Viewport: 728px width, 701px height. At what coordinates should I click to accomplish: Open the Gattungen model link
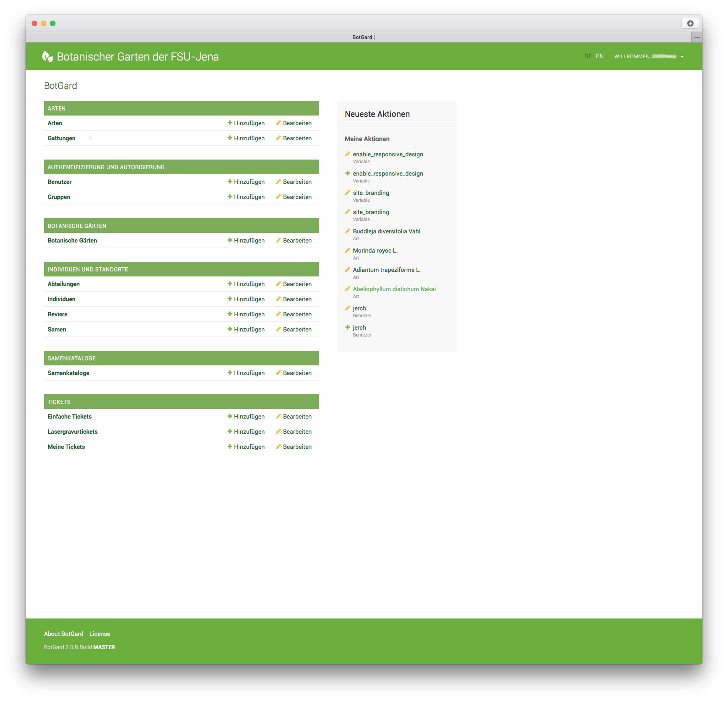point(61,138)
